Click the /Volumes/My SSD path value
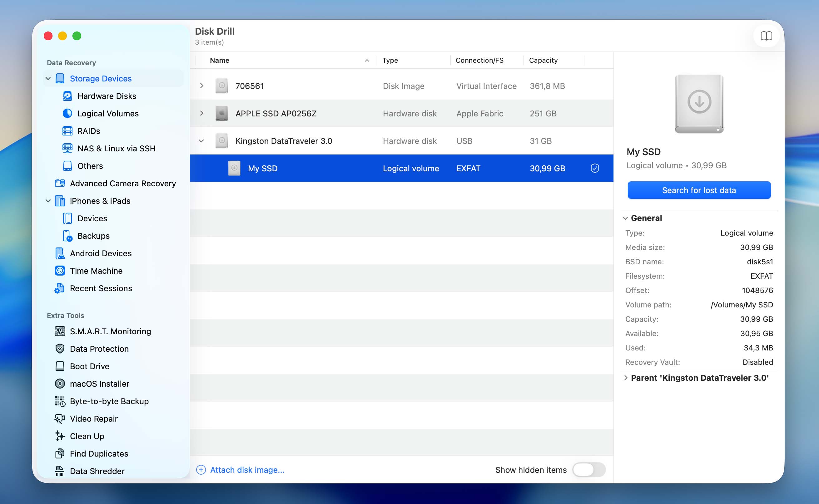Image resolution: width=819 pixels, height=504 pixels. pyautogui.click(x=742, y=305)
